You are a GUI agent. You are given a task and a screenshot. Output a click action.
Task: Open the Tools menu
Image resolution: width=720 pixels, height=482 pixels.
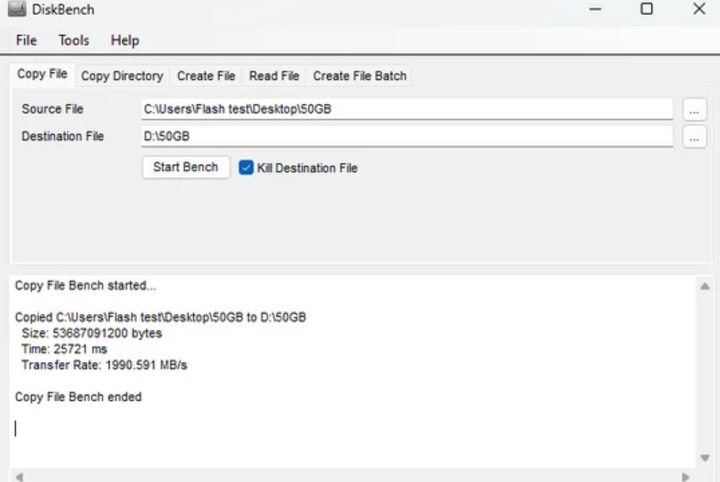click(73, 40)
